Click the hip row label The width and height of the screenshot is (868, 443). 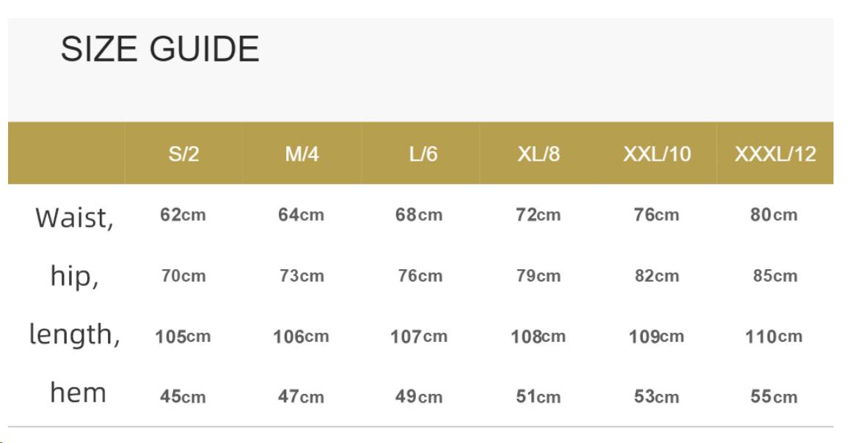click(x=74, y=277)
